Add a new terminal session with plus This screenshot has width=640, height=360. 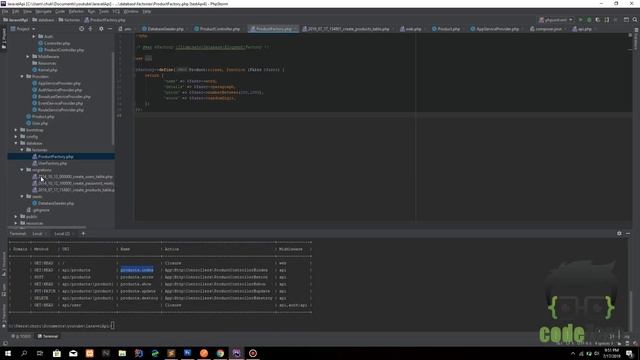[83, 234]
